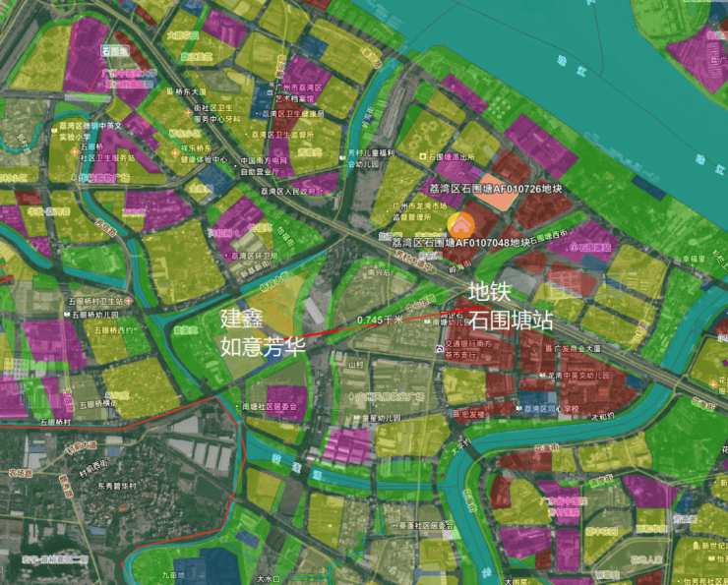The width and height of the screenshot is (728, 585).
Task: Click the school icon beside 荔湾区德明中英文实验小学
Action: 55,131
